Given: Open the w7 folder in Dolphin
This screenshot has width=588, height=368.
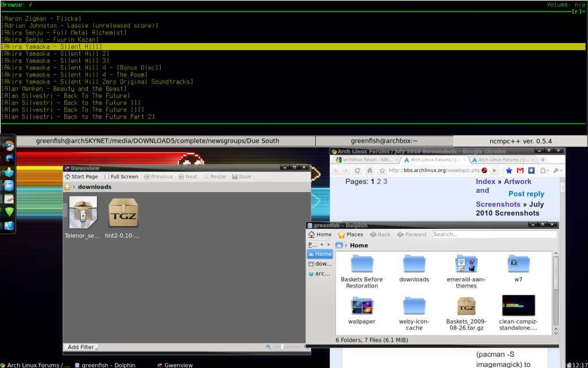Looking at the screenshot, I should 519,269.
